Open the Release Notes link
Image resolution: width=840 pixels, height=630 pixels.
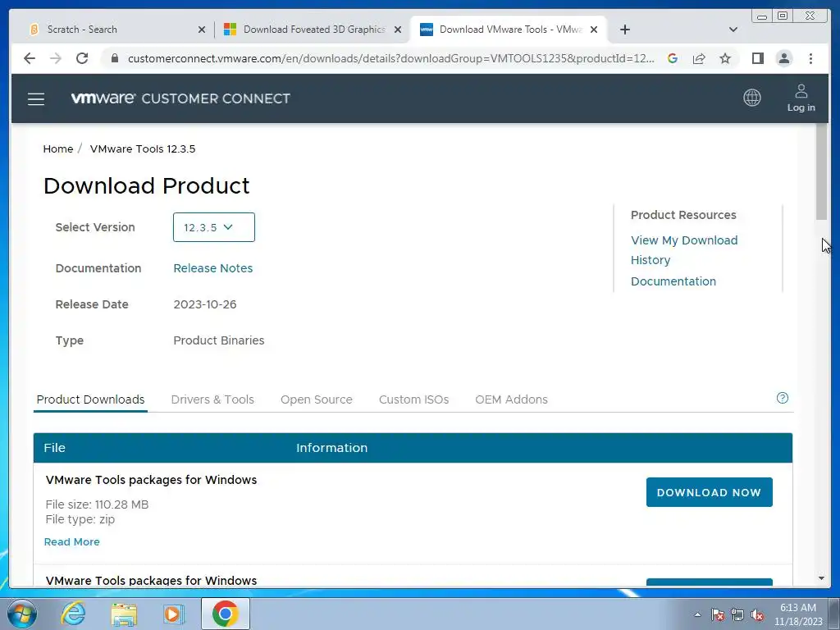pos(212,268)
